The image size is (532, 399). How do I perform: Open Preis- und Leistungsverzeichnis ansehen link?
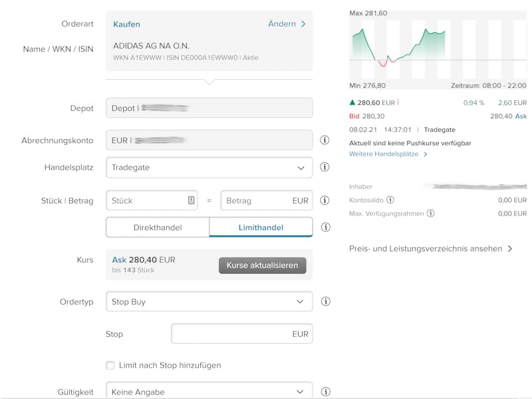click(x=426, y=249)
